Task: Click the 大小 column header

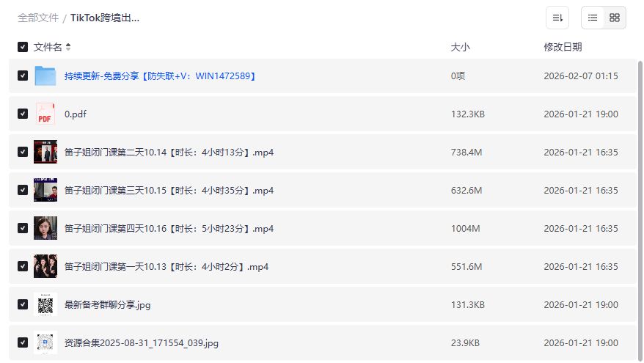Action: (x=460, y=47)
